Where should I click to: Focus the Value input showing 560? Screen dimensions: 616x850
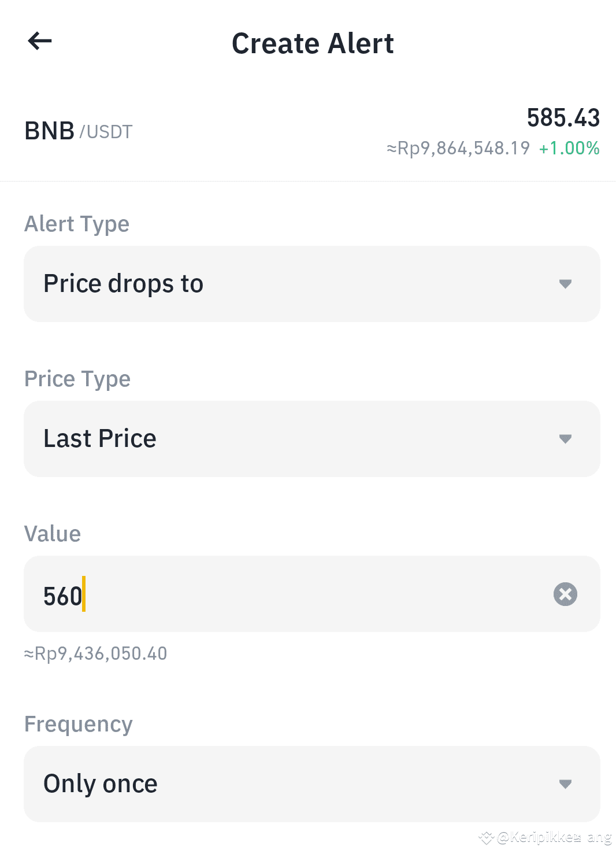pos(312,594)
